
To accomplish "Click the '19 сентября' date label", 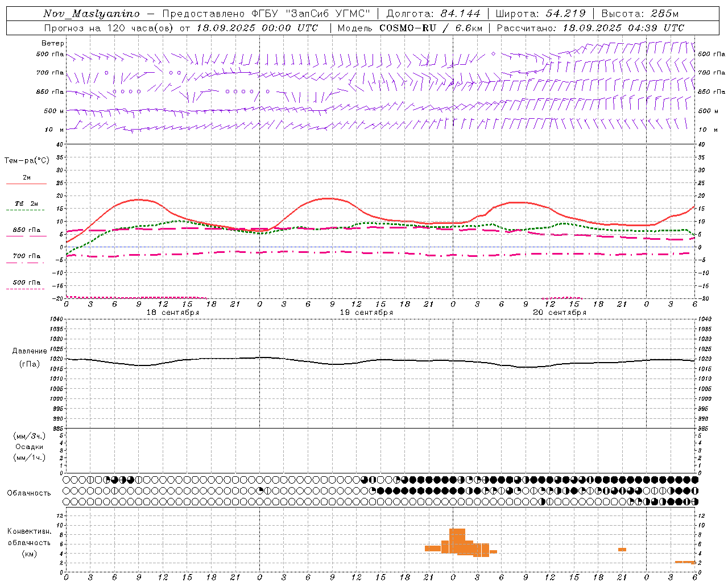I will (x=366, y=312).
